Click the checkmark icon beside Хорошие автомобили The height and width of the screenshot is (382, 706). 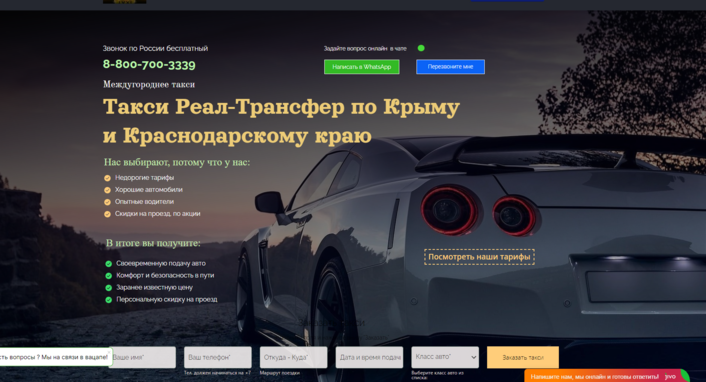tap(107, 190)
